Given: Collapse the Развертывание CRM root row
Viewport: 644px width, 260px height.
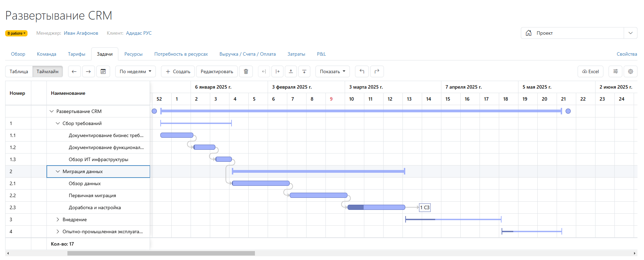Looking at the screenshot, I should click(52, 111).
